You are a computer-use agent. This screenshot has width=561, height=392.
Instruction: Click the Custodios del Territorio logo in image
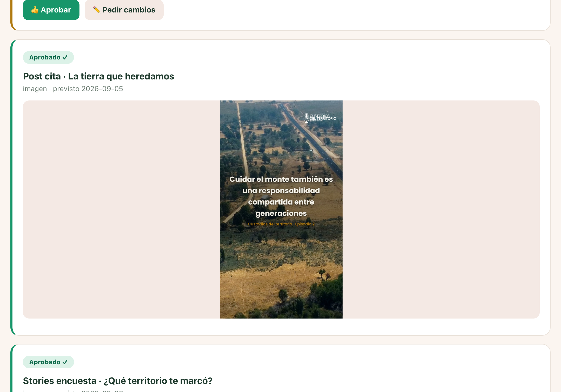320,118
